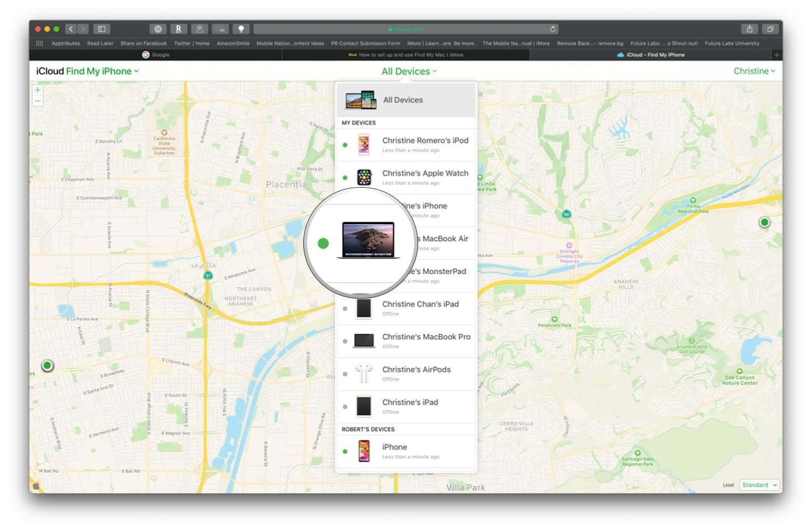This screenshot has height=530, width=812.
Task: Change map type with Standard dropdown
Action: pos(759,485)
